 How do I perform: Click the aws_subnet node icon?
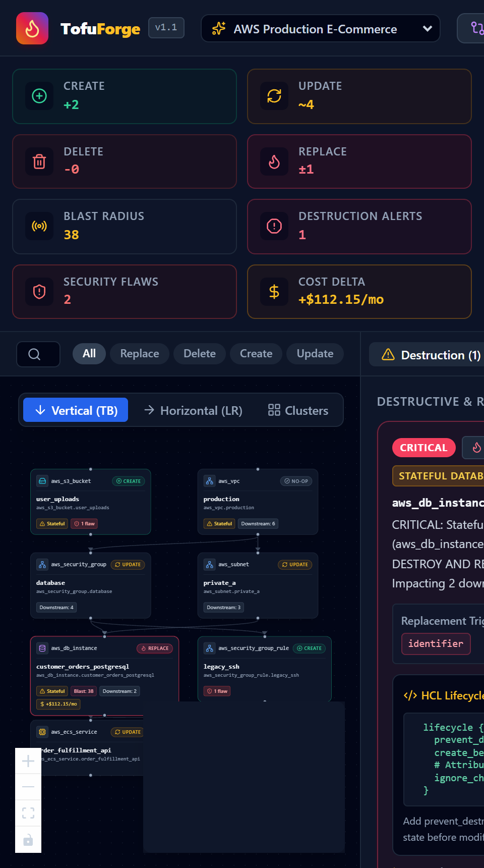(x=210, y=565)
